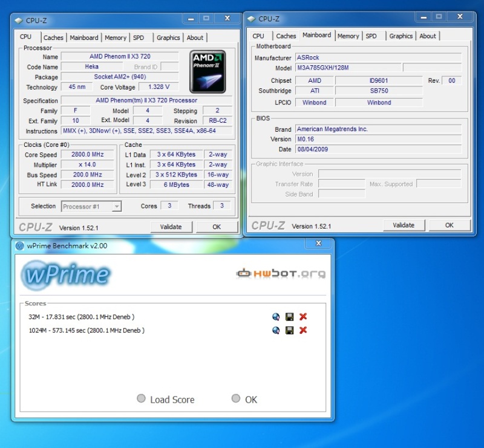Screen dimensions: 484x448
Task: Select the Technology value 45 nm
Action: click(x=77, y=87)
